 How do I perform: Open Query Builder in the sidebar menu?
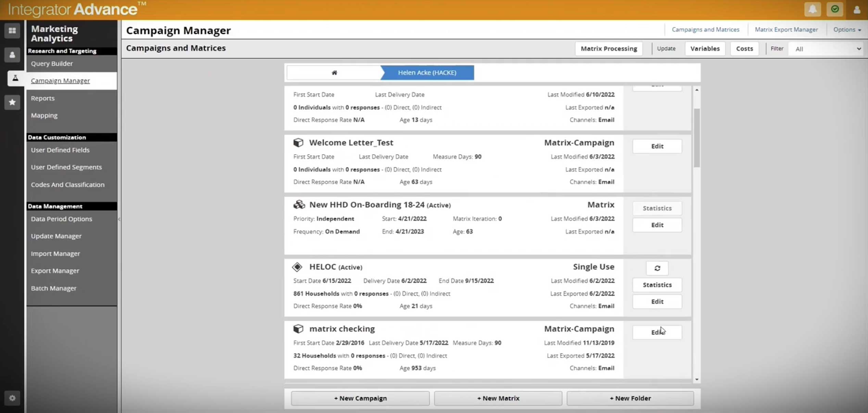coord(52,63)
